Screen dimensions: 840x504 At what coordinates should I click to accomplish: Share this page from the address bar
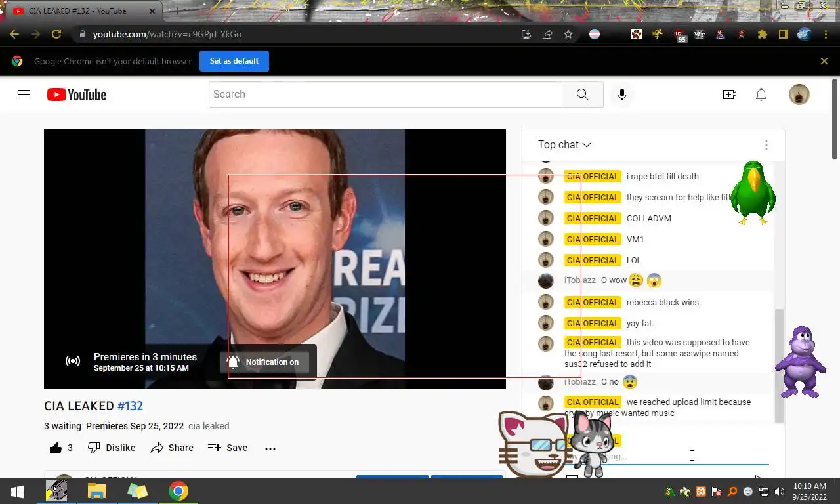pos(547,34)
